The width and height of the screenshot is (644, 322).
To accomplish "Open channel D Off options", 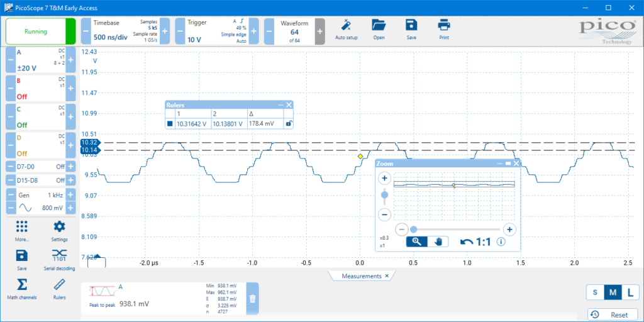I will coord(40,145).
